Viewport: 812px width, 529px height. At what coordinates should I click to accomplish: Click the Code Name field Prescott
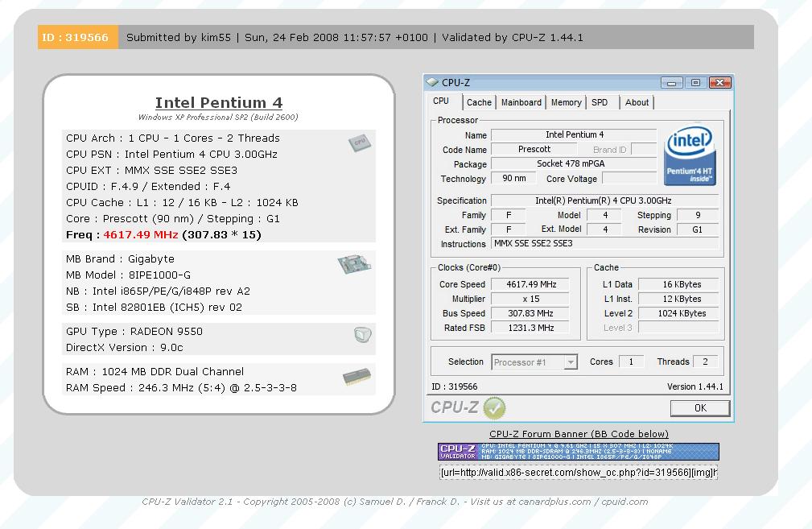[x=534, y=149]
